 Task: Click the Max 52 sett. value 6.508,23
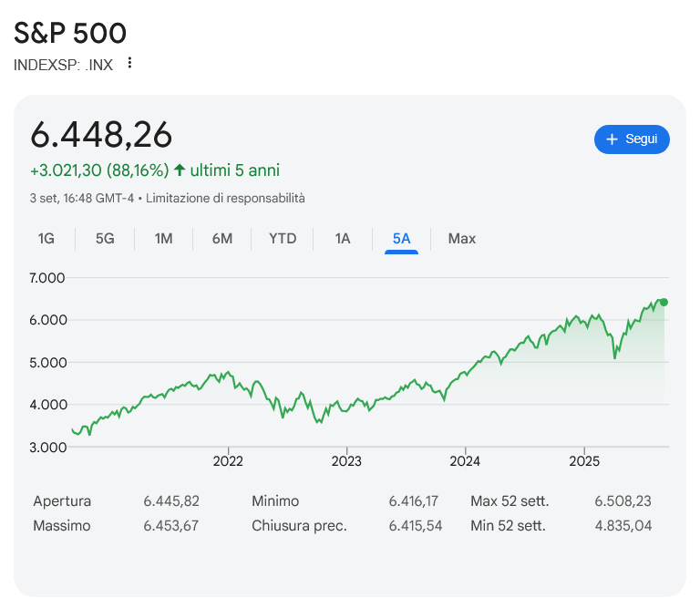[x=623, y=501]
